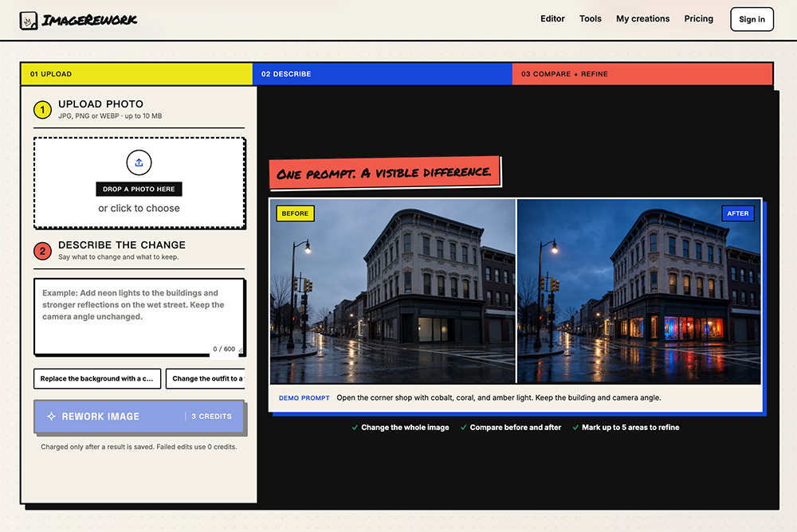Click the After demo image thumbnail
Screen dimensions: 797x532
pos(639,291)
